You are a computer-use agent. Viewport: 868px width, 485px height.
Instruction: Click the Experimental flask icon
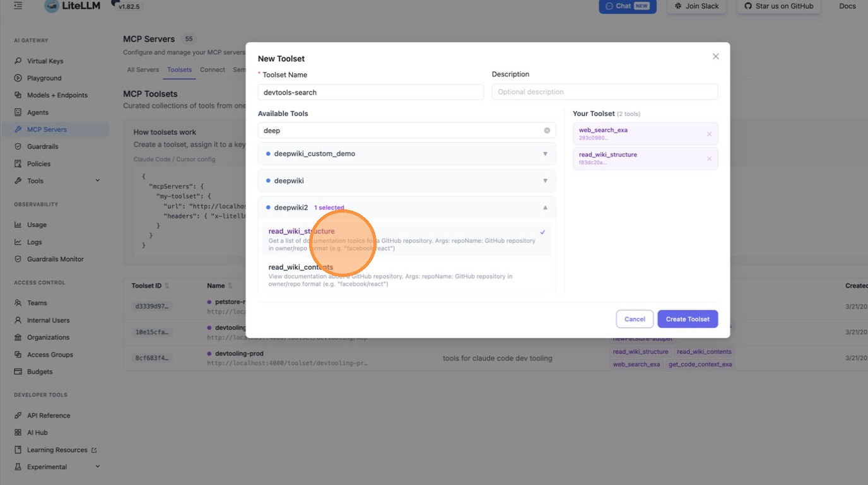point(18,467)
